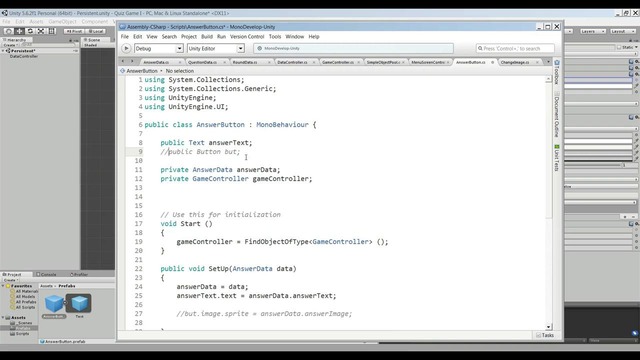The image size is (640, 360).
Task: Click the MonoDevelop search field
Action: tap(515, 49)
